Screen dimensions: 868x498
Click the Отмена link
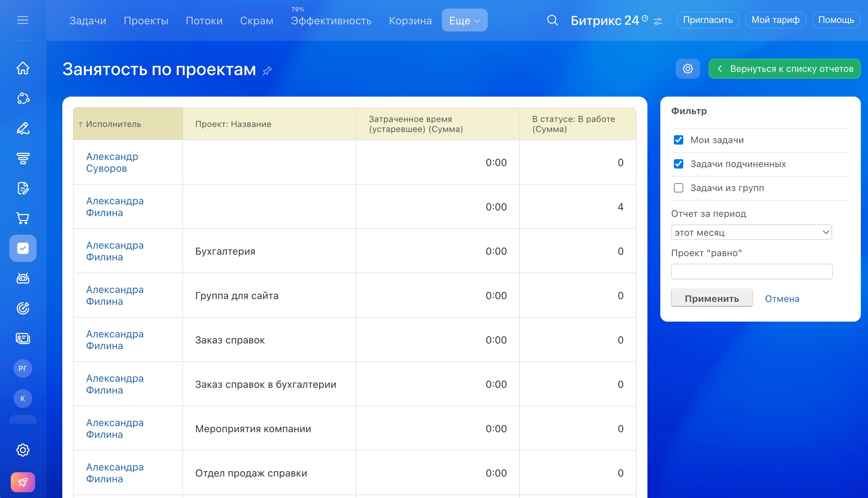tap(782, 299)
